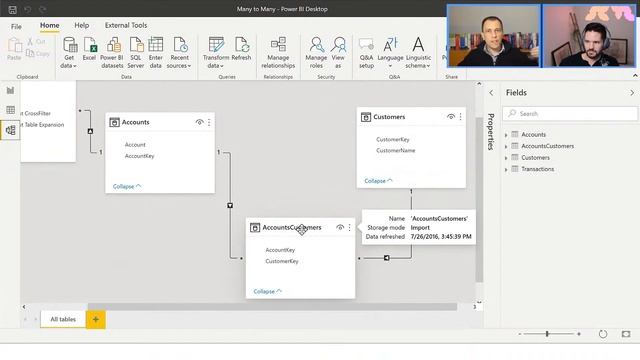Connect to SQL Server
This screenshot has height=360, width=640.
[136, 52]
